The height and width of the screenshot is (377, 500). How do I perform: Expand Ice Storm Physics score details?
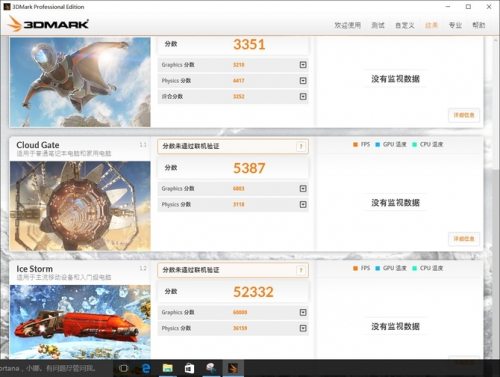pos(303,328)
